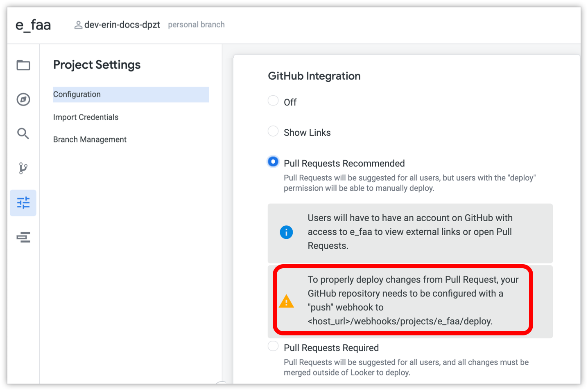Open the file browser folder icon
Image resolution: width=588 pixels, height=391 pixels.
tap(23, 65)
